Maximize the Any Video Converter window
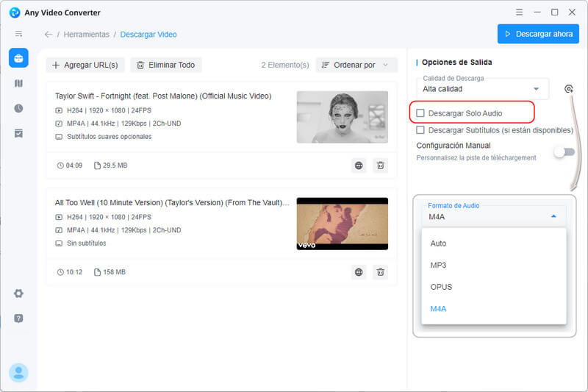 coord(555,12)
